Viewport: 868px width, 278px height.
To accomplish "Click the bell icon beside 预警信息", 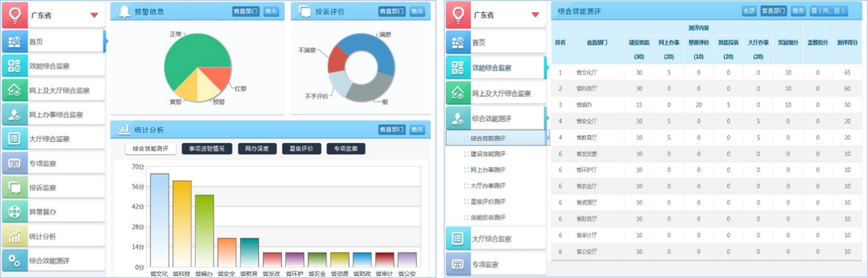I will pyautogui.click(x=124, y=12).
